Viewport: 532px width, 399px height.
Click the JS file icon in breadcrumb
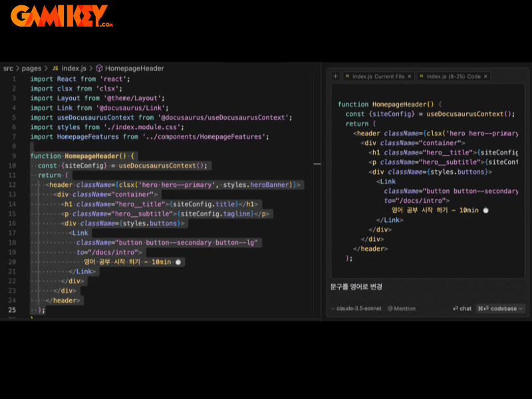55,68
